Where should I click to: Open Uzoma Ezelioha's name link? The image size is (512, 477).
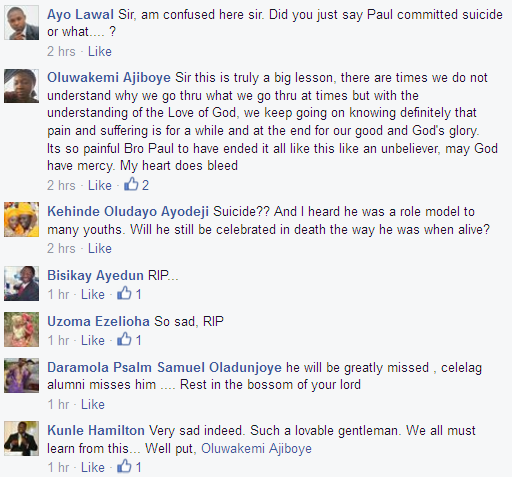(98, 321)
